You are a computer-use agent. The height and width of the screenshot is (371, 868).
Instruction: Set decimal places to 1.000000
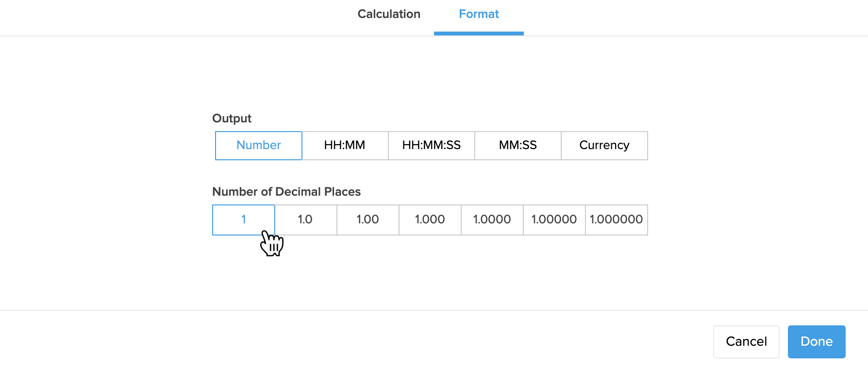[617, 219]
